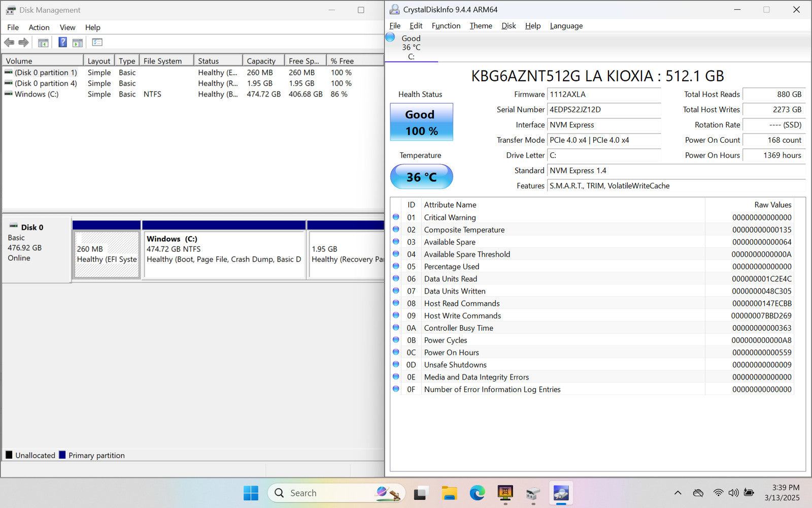812x508 pixels.
Task: Click the Good 100 % health status button
Action: [421, 122]
